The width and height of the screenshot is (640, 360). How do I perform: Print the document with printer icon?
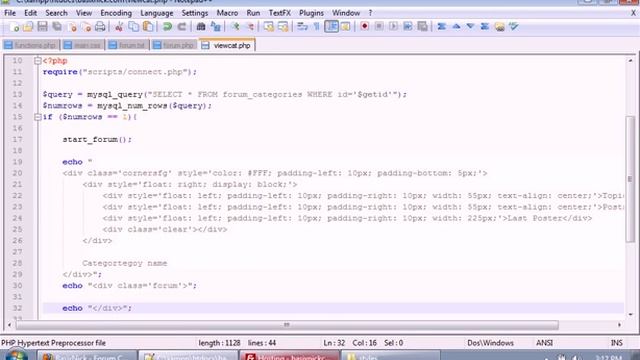[x=100, y=27]
